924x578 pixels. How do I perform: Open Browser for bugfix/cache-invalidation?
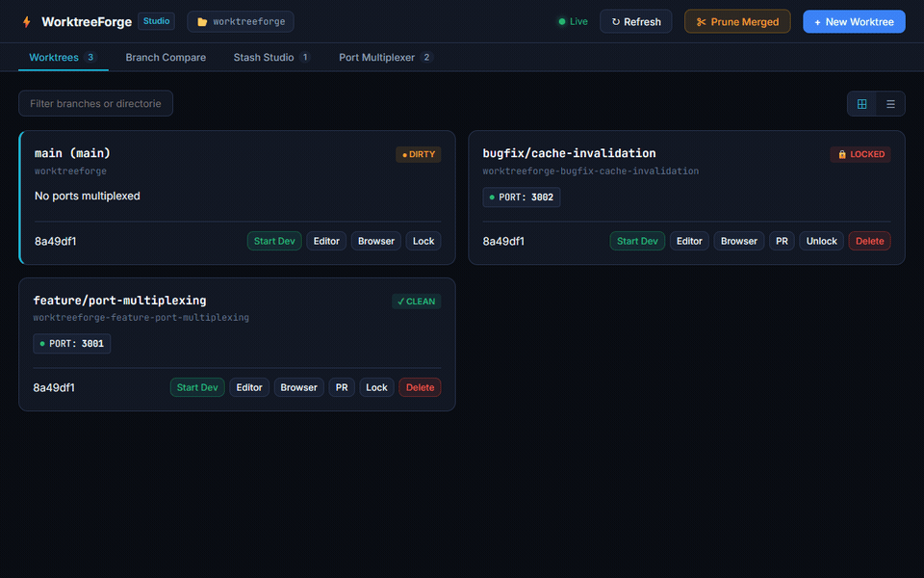739,241
